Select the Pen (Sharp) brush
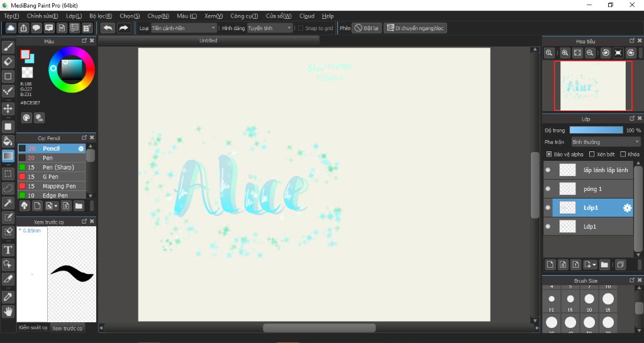Image resolution: width=644 pixels, height=343 pixels. point(52,167)
